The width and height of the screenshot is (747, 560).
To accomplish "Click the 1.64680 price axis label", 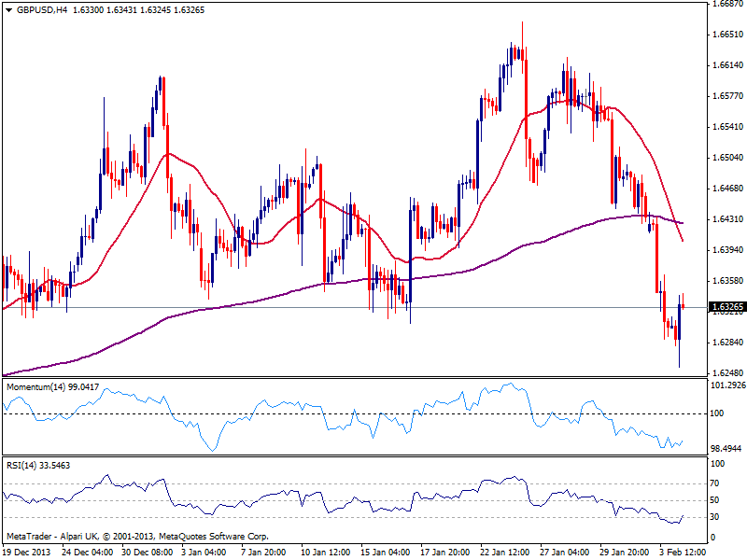I will 727,189.
